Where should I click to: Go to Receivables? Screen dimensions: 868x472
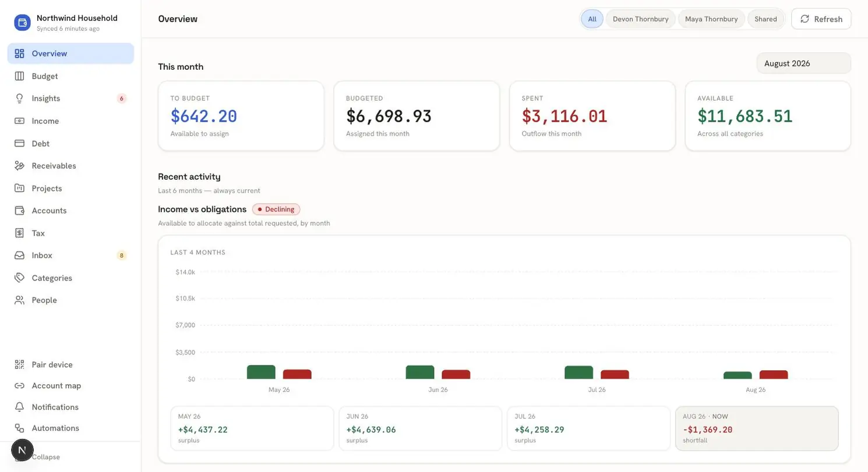pyautogui.click(x=70, y=166)
